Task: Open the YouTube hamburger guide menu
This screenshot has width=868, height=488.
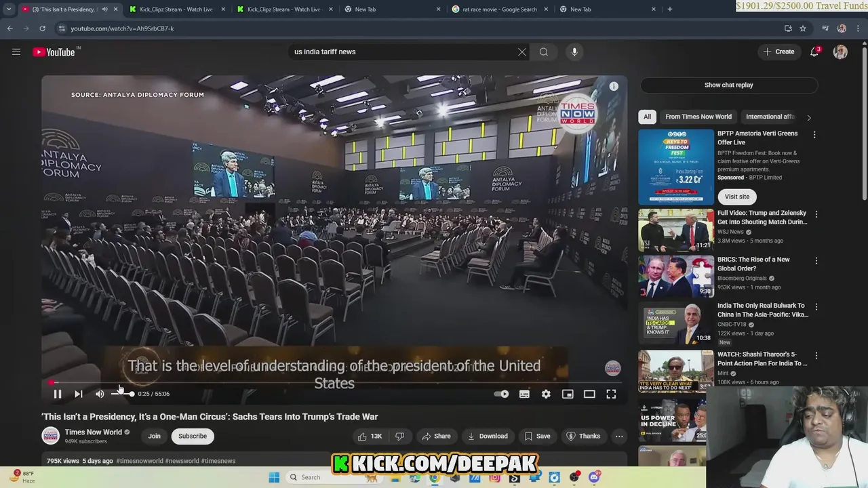Action: click(x=16, y=52)
